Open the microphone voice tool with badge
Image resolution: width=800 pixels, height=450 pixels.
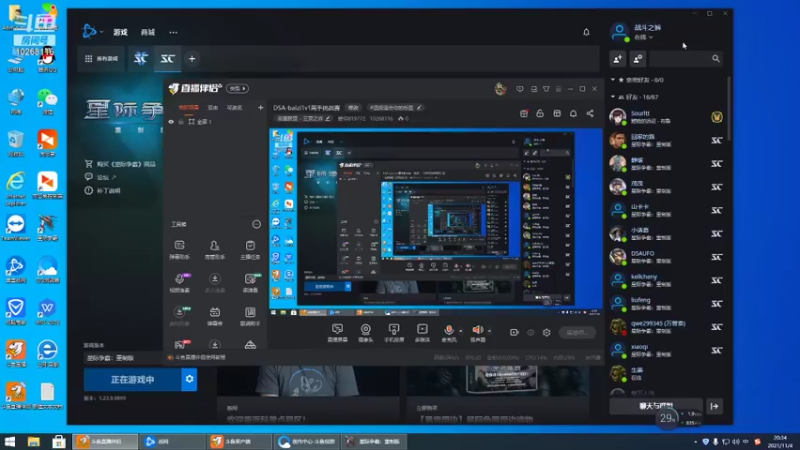tap(180, 282)
